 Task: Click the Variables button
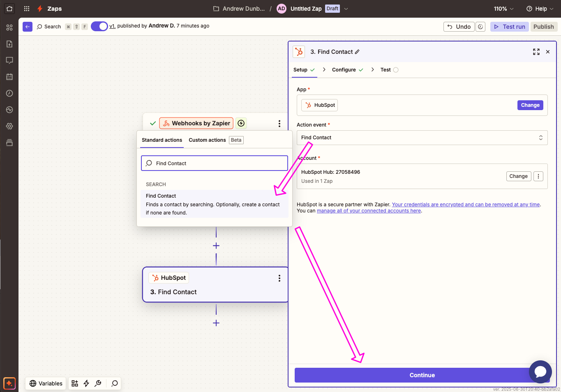click(x=46, y=383)
